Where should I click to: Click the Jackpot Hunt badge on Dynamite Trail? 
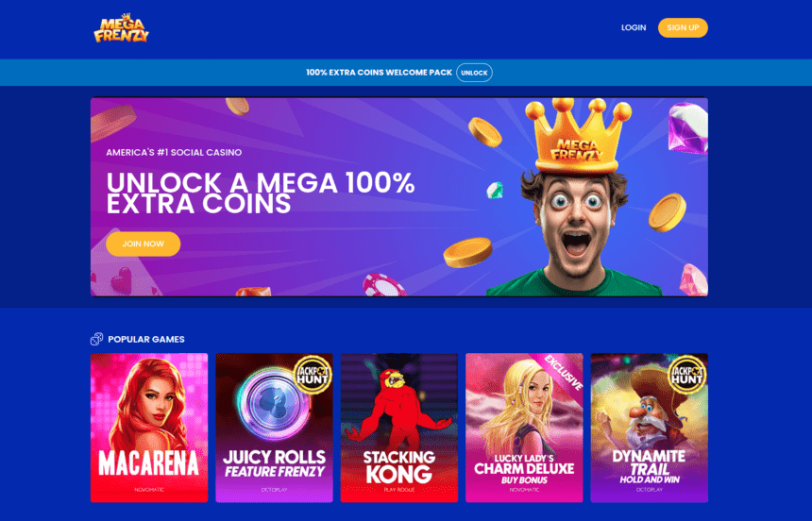687,375
